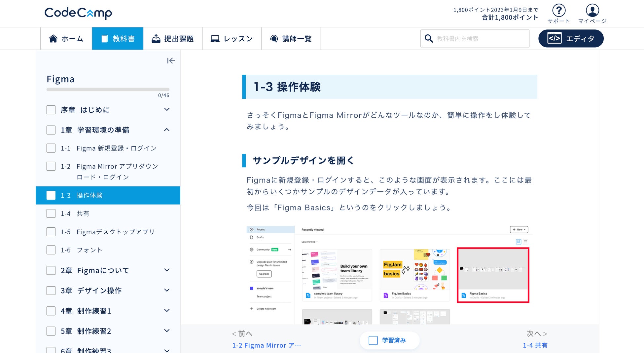Image resolution: width=644 pixels, height=353 pixels.
Task: Click the sample's team library thumbnail
Action: click(337, 275)
